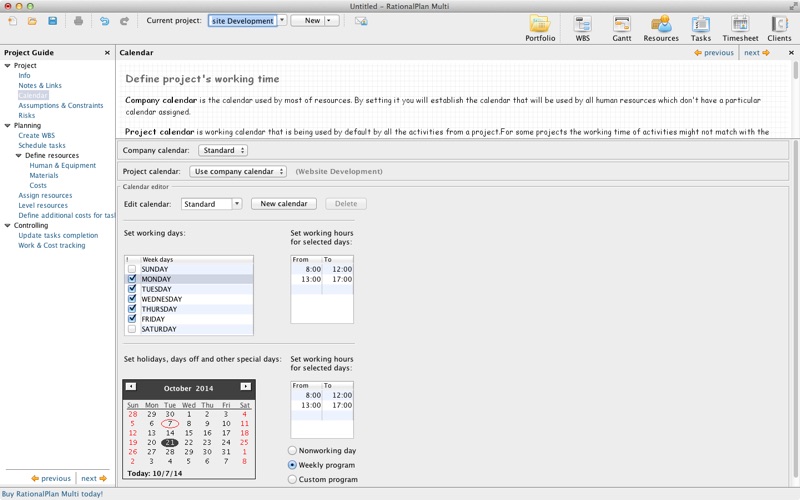Click 'Buy RationalPlan Multi today!' link
Screen dimensions: 800x500
pyautogui.click(x=52, y=494)
